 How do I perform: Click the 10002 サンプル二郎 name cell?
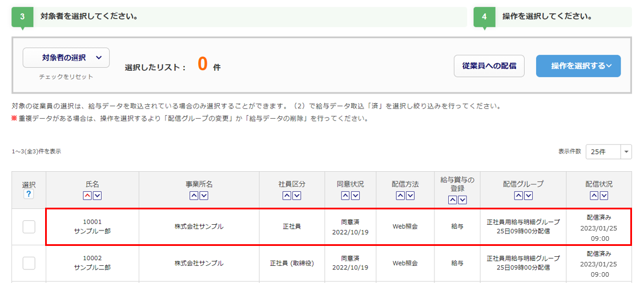[92, 263]
